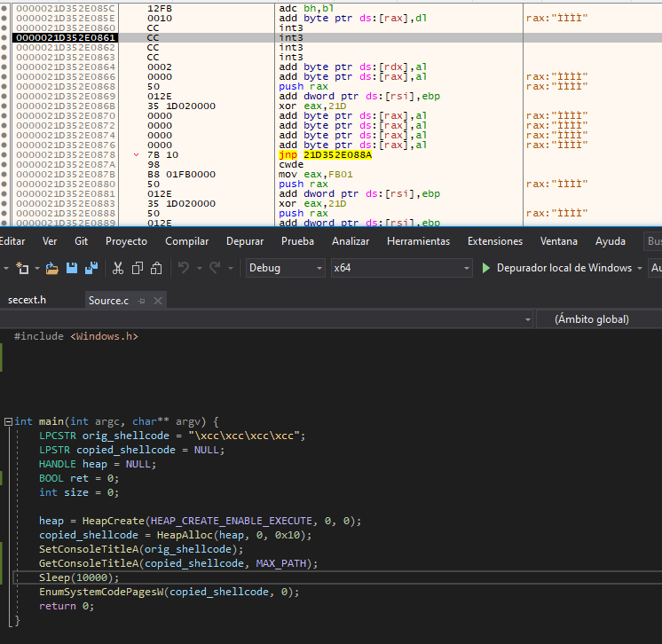This screenshot has height=644, width=662.
Task: Click the #include <Windows.h> line
Action: [76, 336]
